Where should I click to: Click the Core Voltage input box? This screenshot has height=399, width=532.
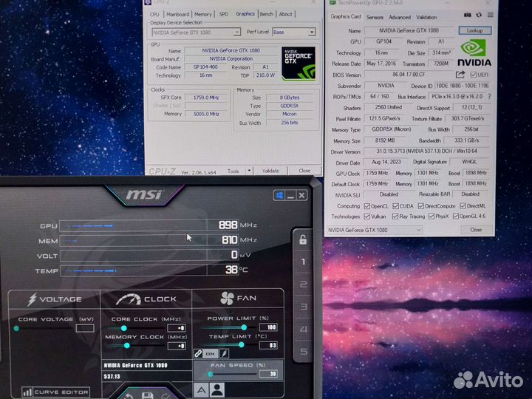coord(85,328)
